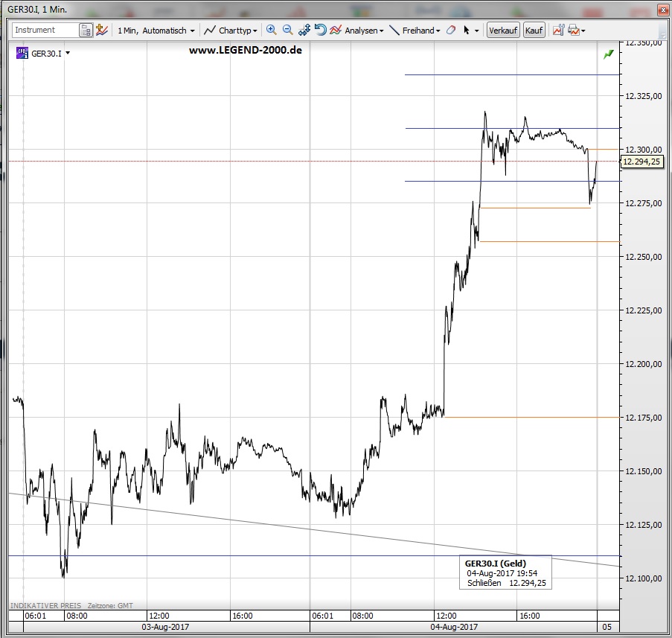This screenshot has width=672, height=638.
Task: Click the auto-scale arrows icon
Action: 304,30
